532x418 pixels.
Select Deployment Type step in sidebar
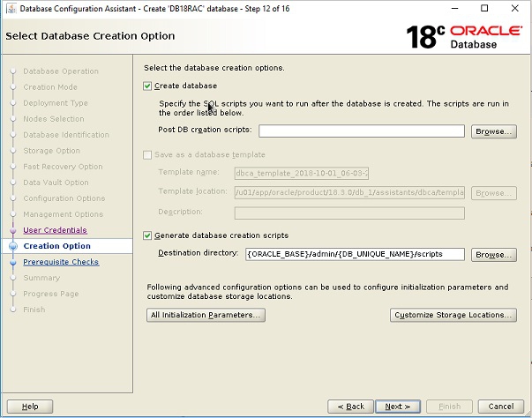pos(56,103)
